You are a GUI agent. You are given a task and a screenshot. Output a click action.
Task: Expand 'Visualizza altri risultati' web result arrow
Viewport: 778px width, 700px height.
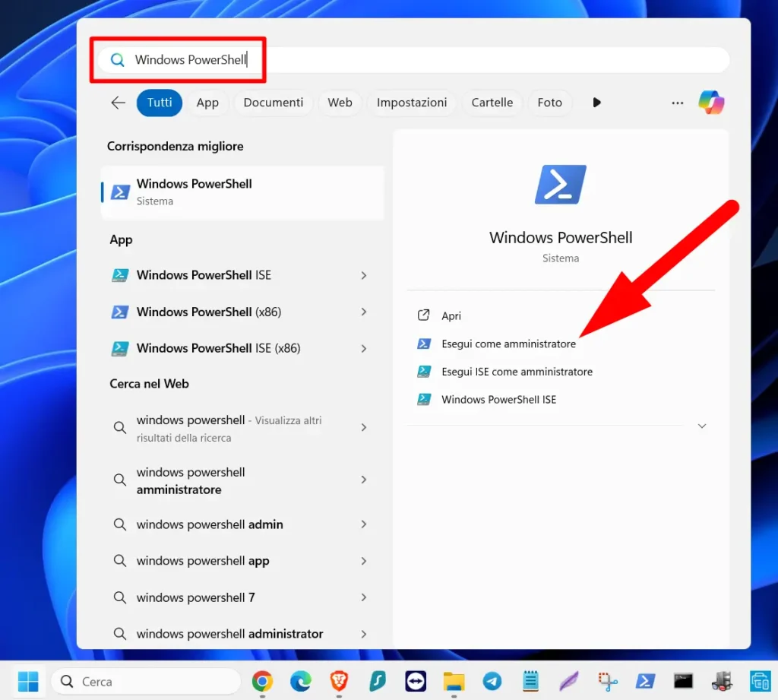click(364, 427)
